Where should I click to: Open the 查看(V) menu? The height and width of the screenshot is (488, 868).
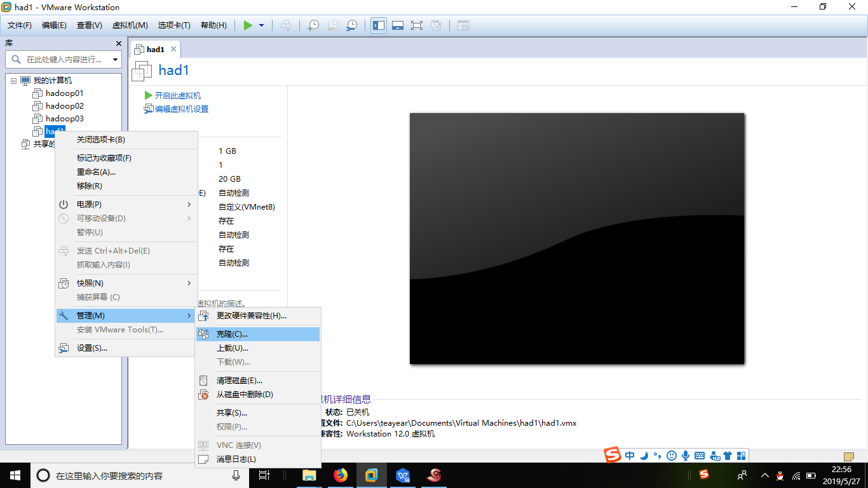point(89,25)
